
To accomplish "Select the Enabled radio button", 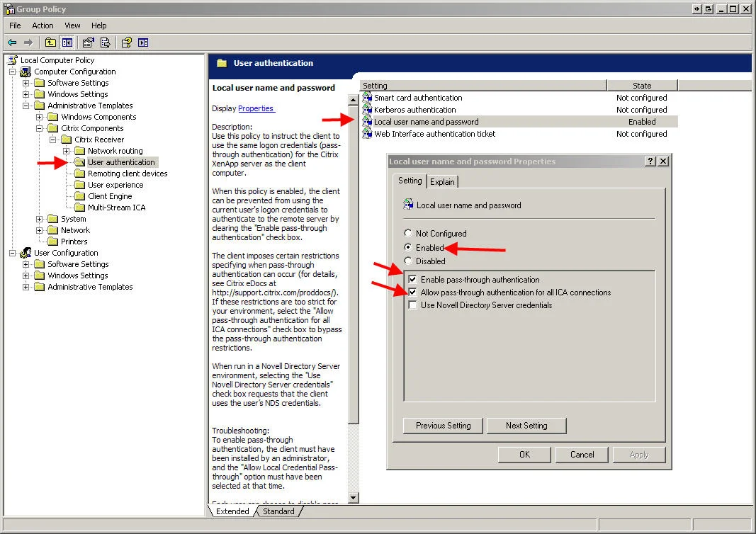I will pos(408,247).
